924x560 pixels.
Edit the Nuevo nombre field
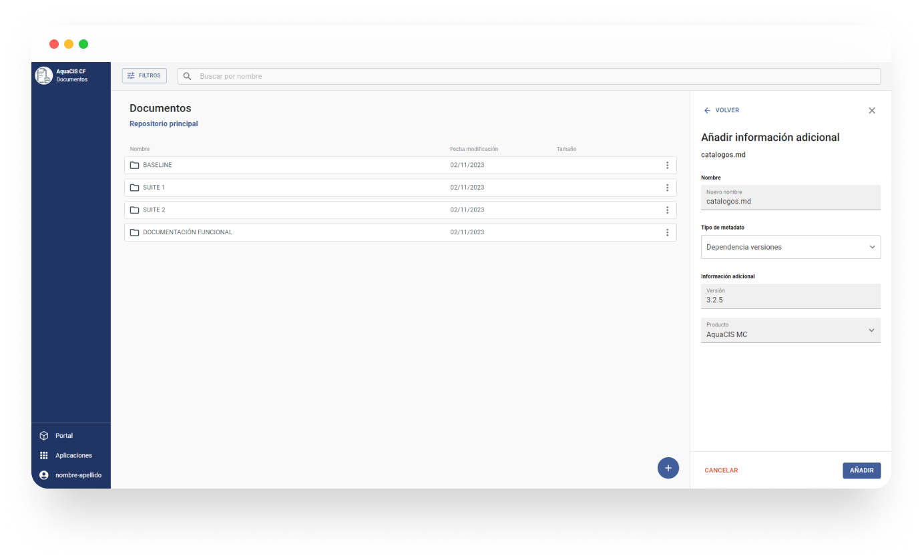[x=790, y=198]
